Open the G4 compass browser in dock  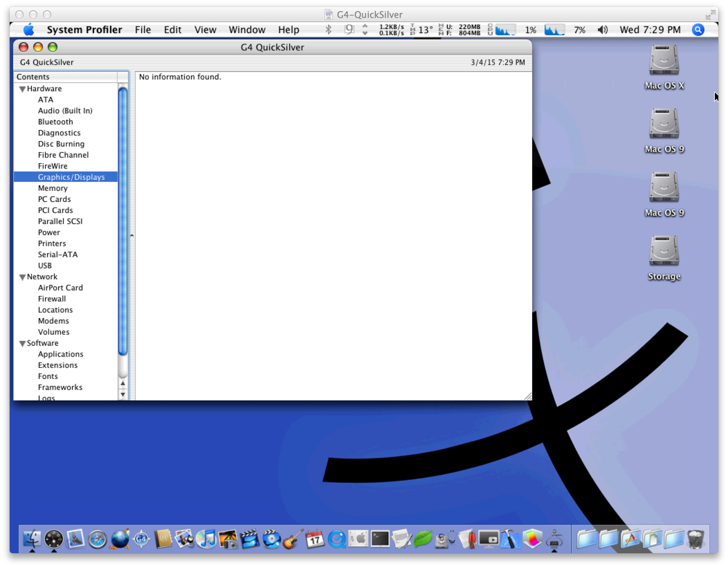(141, 539)
